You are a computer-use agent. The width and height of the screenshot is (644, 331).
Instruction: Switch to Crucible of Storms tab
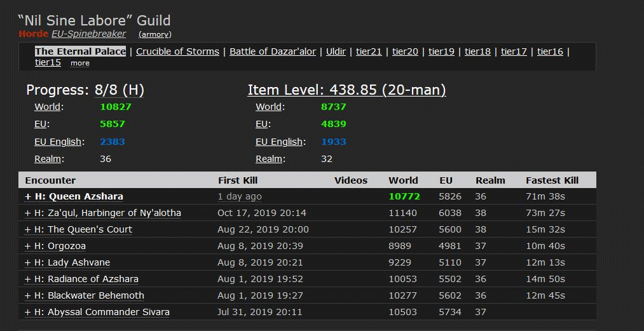(177, 51)
